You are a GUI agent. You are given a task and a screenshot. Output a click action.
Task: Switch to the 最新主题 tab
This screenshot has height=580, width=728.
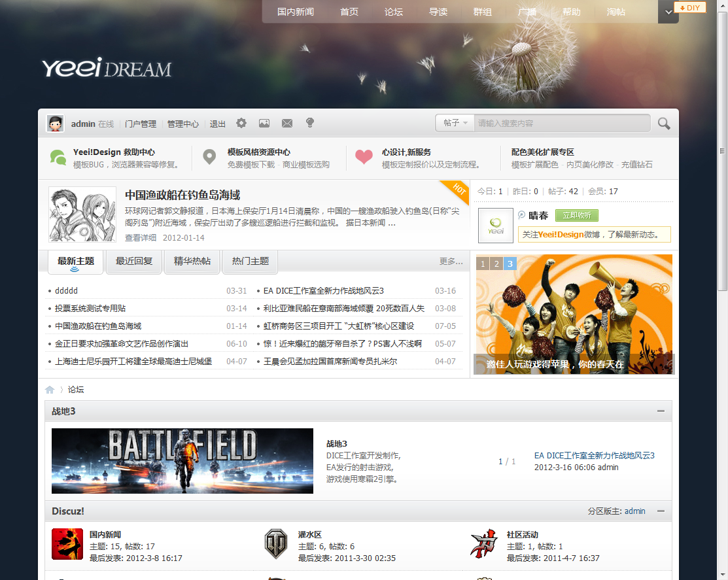(76, 262)
